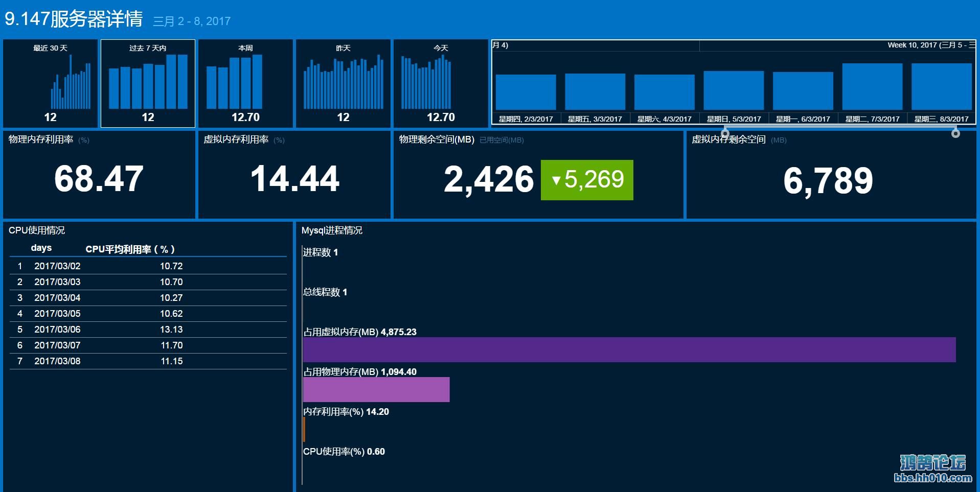The image size is (980, 492).
Task: Select the 过去 7 天内 time period tile
Action: click(148, 83)
